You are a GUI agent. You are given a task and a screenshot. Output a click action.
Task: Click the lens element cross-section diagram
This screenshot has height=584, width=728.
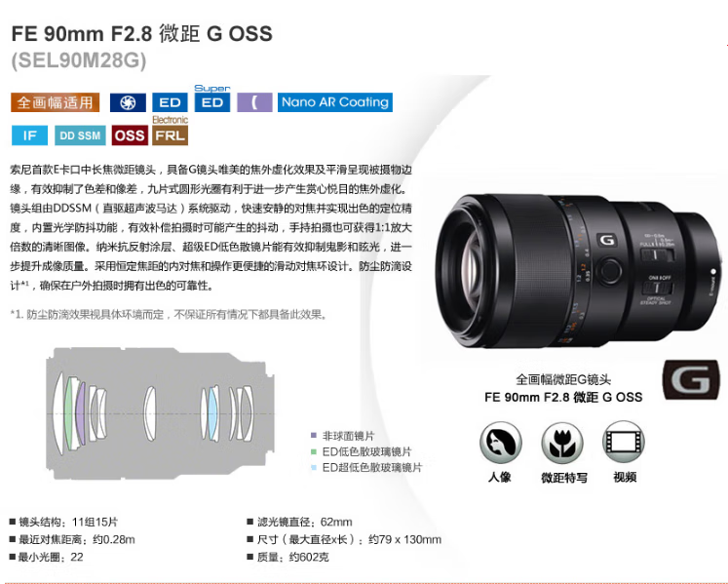coord(161,414)
